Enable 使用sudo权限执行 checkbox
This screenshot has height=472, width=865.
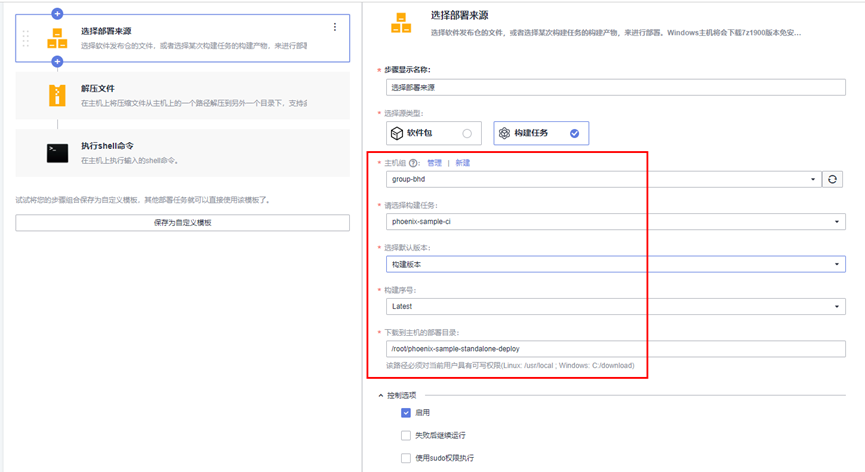pyautogui.click(x=406, y=458)
